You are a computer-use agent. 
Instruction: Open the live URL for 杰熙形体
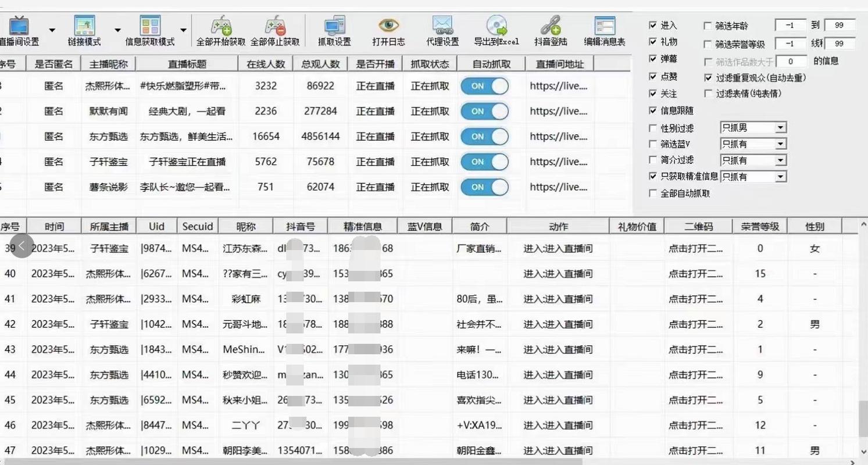coord(559,86)
